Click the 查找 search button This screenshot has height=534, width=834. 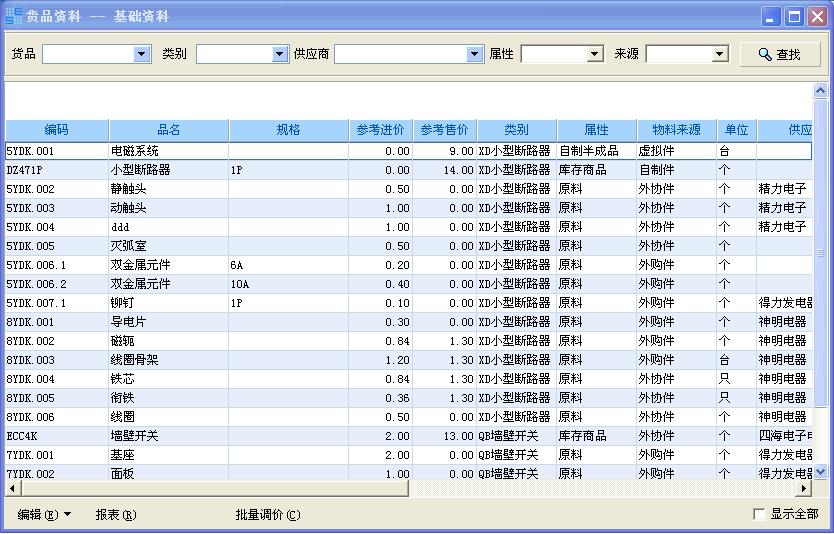pos(780,54)
